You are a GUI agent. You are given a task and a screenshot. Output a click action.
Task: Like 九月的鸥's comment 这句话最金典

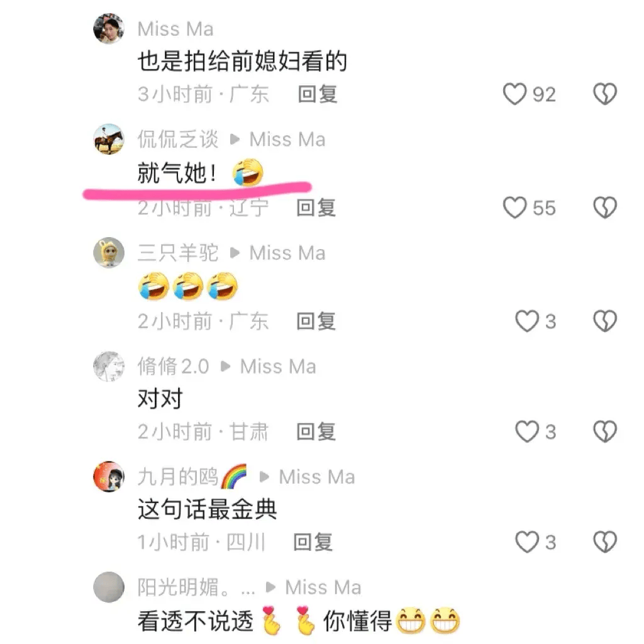[x=527, y=541]
